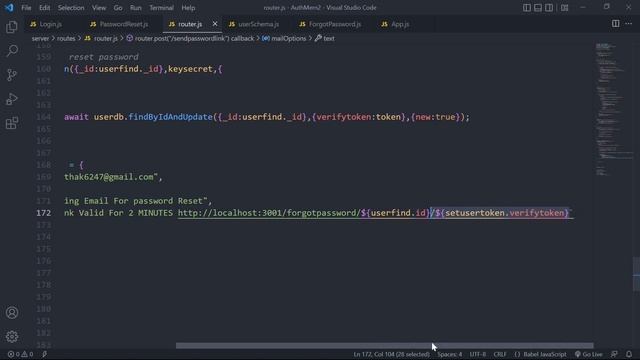Viewport: 640px width, 360px height.
Task: Click the 'findByIdAndUpdate' method text
Action: pos(171,117)
